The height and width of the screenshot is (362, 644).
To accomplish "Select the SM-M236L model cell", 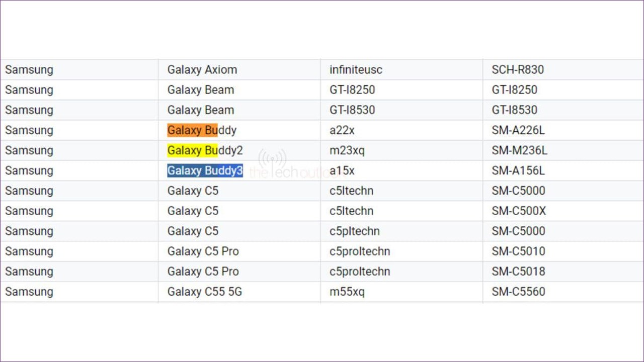I will click(520, 150).
